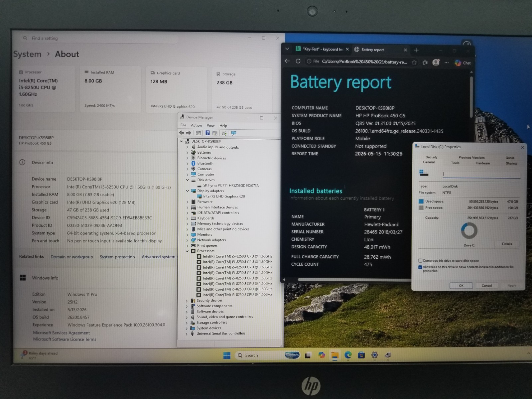Click Show/Hide Console Tree toolbar icon
Viewport: 532px width, 399px height.
tap(198, 133)
